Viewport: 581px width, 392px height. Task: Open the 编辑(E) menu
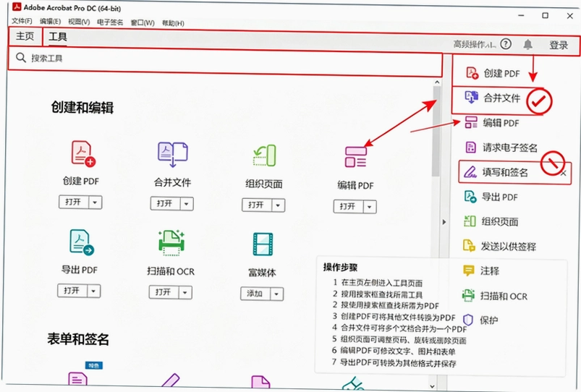pyautogui.click(x=50, y=22)
